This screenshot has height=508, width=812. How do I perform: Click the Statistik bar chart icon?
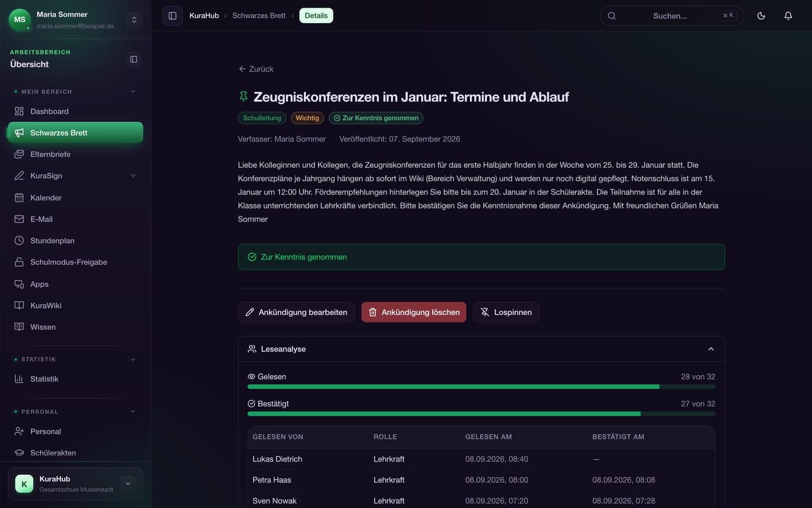coord(19,379)
